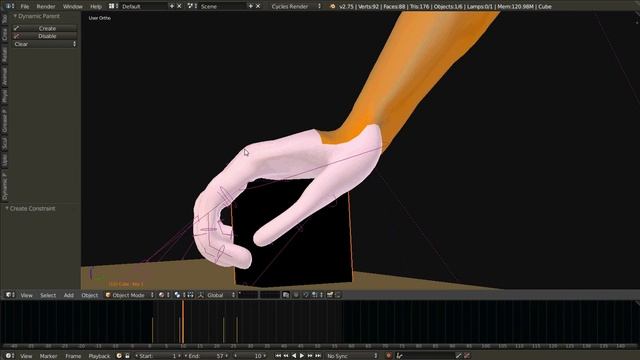The image size is (640, 360).
Task: Open the Window menu
Action: [x=73, y=7]
